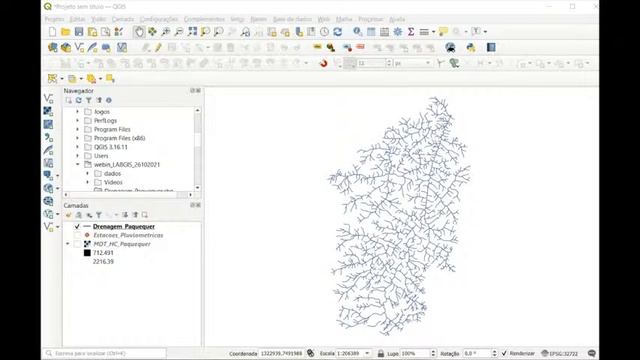Click the Refresh map arrows icon
The height and width of the screenshot is (360, 640).
(x=338, y=32)
